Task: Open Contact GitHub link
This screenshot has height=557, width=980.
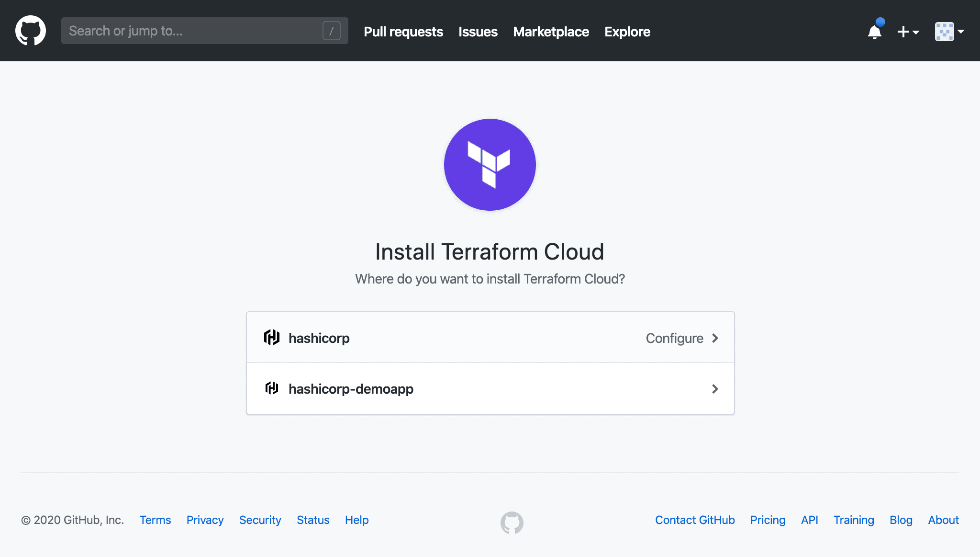Action: point(695,520)
